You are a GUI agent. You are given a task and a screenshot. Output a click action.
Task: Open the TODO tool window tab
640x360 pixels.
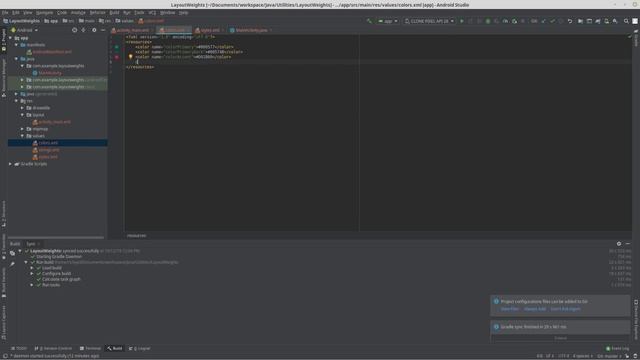(19, 348)
